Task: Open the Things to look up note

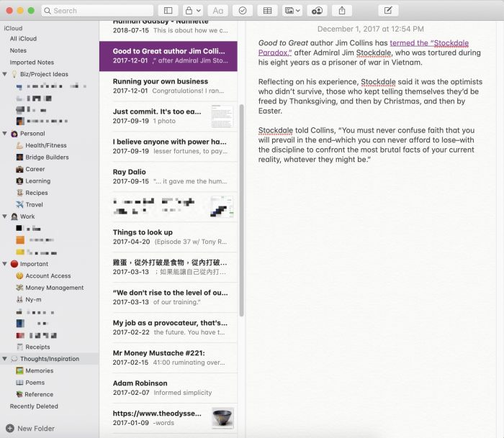Action: (x=168, y=237)
